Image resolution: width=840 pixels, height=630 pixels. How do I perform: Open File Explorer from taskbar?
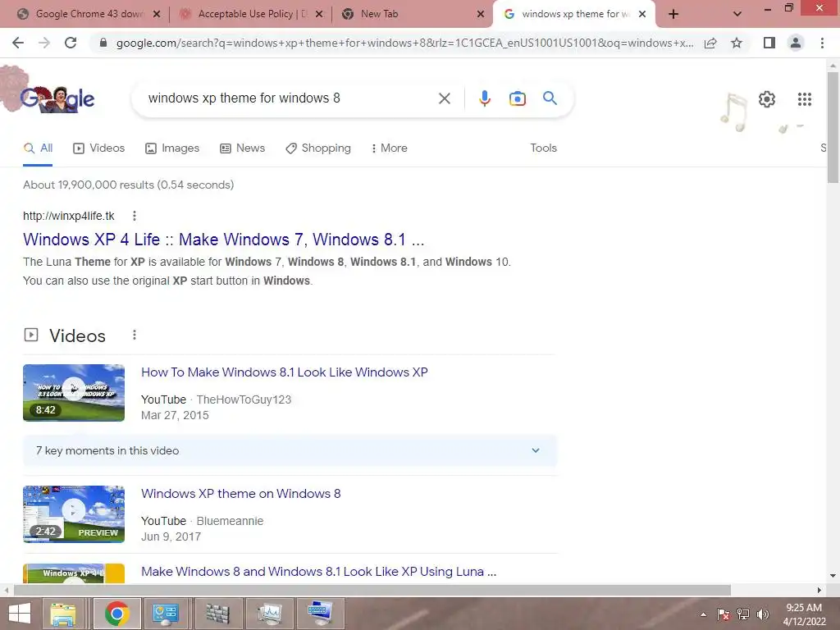[x=63, y=614]
